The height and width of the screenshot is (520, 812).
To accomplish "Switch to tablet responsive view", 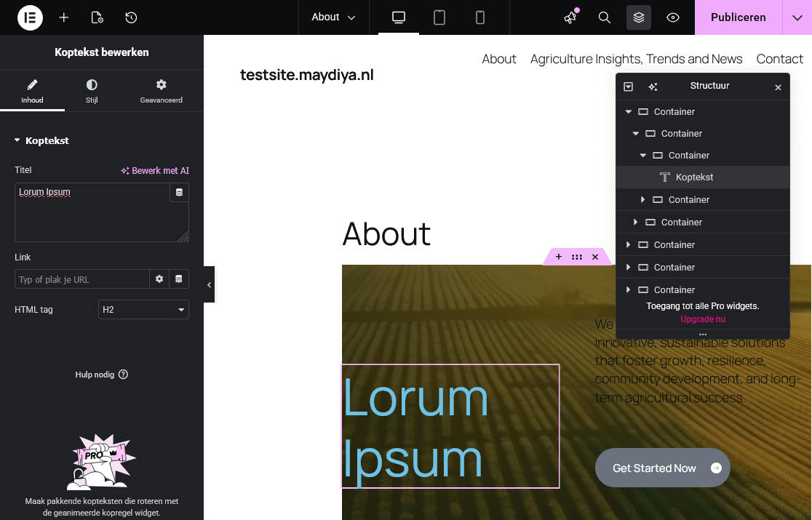I will point(439,17).
